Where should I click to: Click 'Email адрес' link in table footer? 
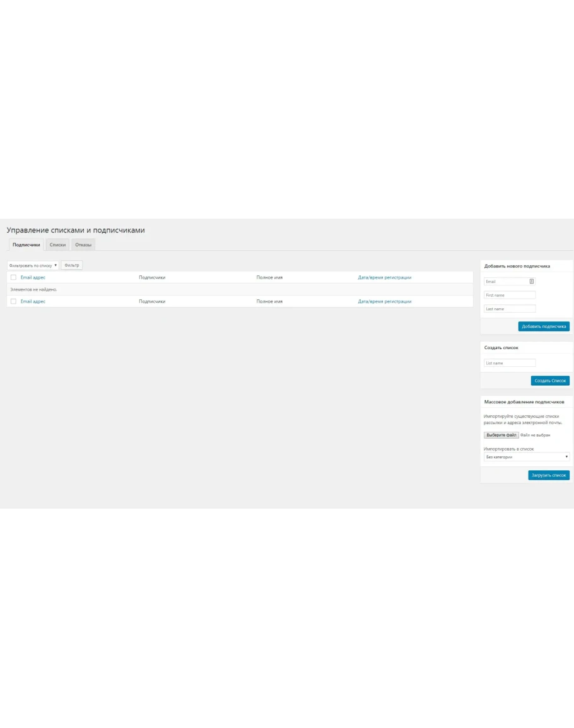click(33, 301)
